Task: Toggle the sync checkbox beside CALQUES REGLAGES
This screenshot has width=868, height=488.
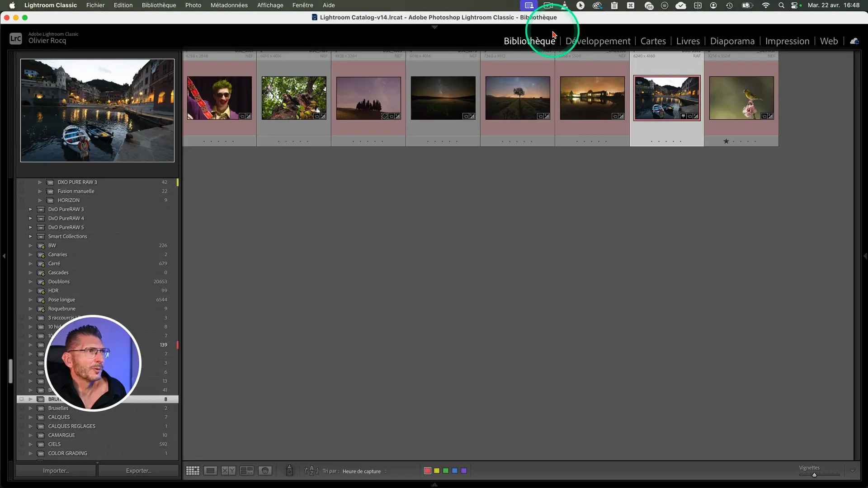Action: pos(21,427)
